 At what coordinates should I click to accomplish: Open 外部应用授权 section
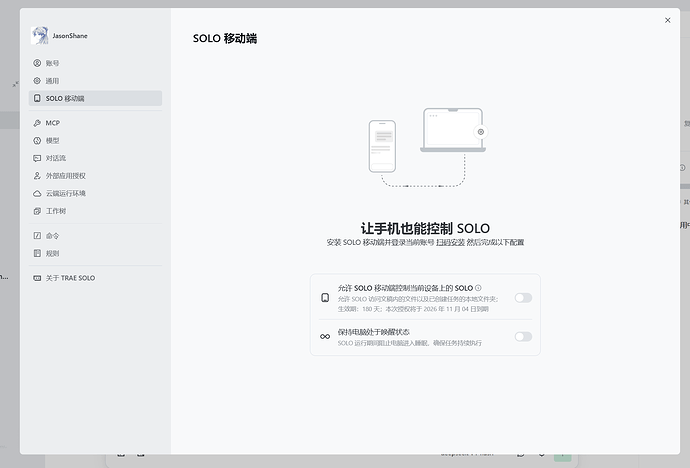point(95,176)
